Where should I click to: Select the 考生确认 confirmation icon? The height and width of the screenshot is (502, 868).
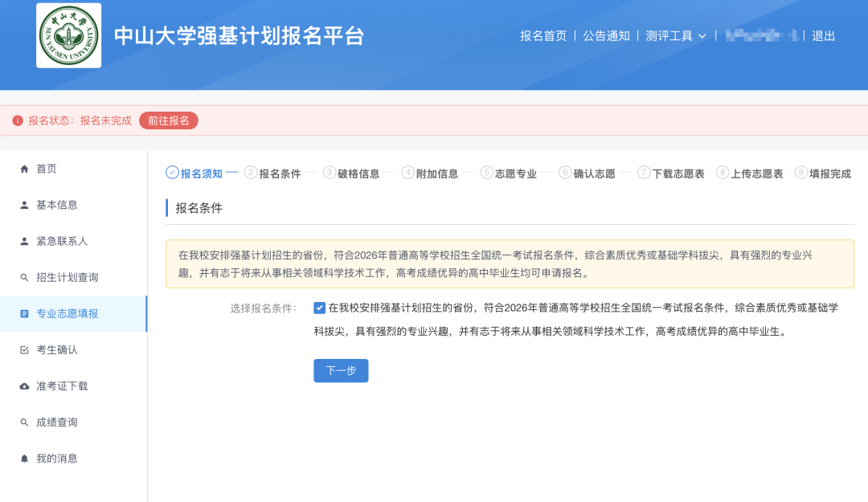coord(23,349)
